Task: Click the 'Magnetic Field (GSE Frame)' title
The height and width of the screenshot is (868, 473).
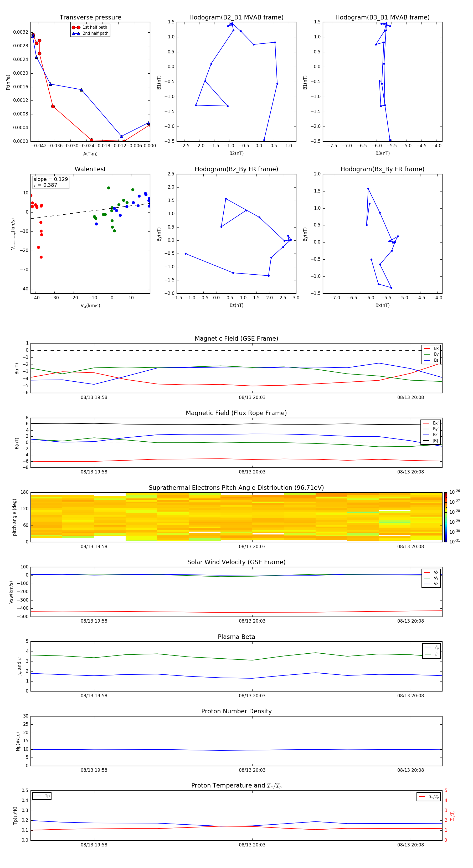Action: tap(236, 339)
